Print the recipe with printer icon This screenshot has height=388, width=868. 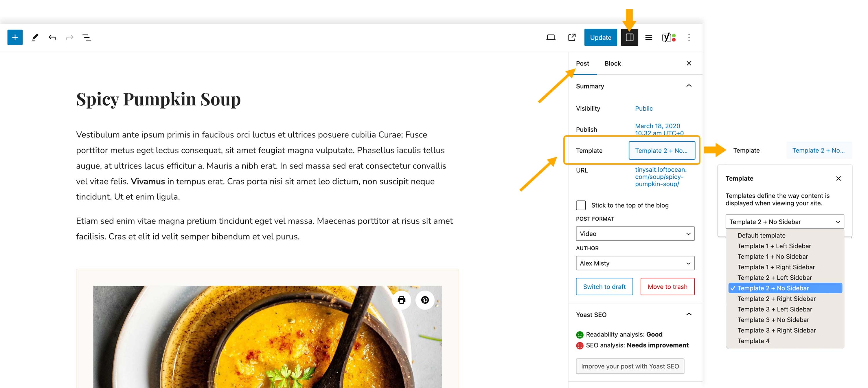click(x=401, y=300)
